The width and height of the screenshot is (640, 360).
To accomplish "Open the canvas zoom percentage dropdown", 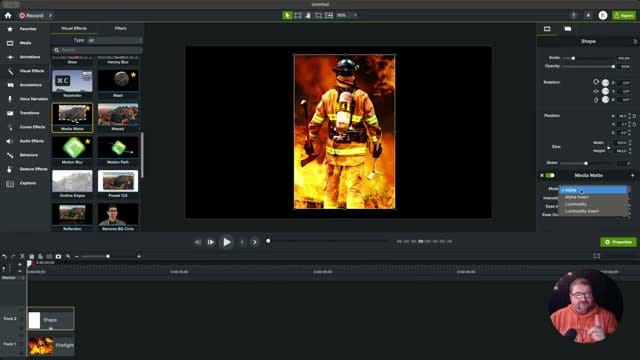I will pyautogui.click(x=347, y=16).
